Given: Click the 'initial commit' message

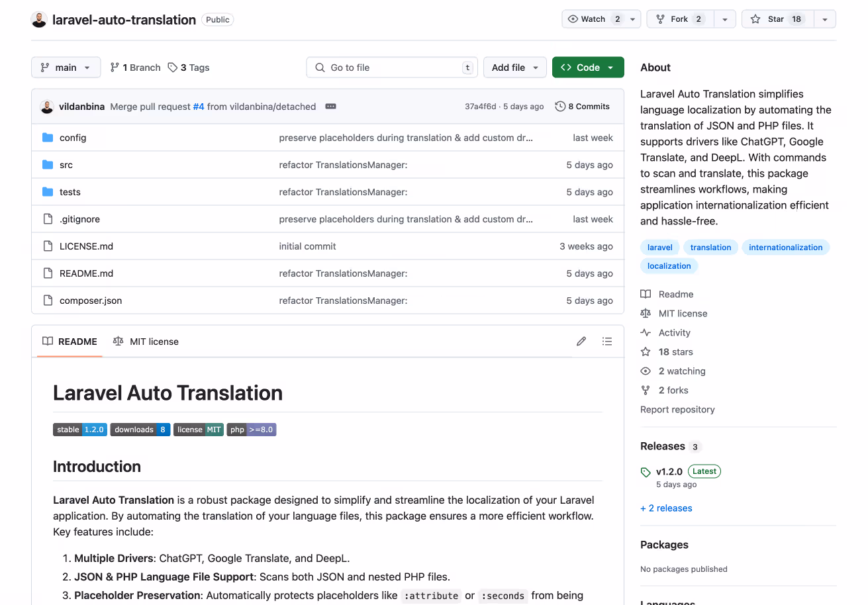Looking at the screenshot, I should (x=307, y=246).
